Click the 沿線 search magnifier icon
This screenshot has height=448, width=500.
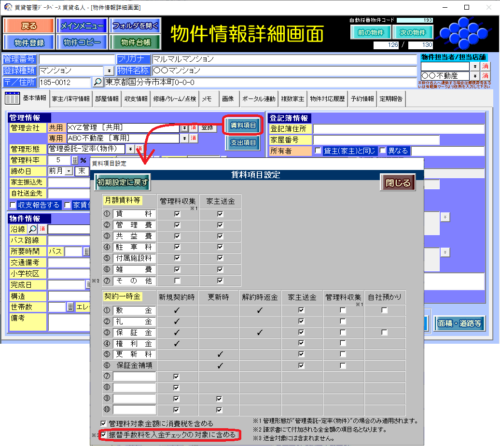[x=33, y=229]
